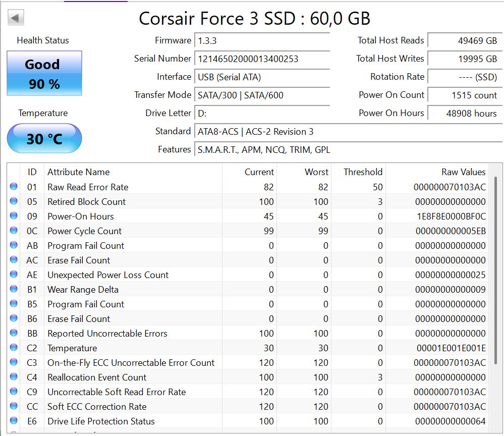Viewport: 504px width, 436px height.
Task: Click the Serial Number field
Action: [x=262, y=59]
